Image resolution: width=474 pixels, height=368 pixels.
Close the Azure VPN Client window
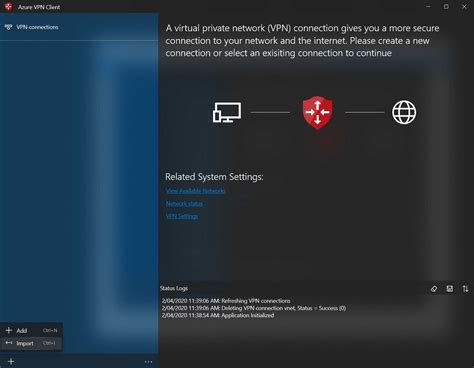[464, 7]
